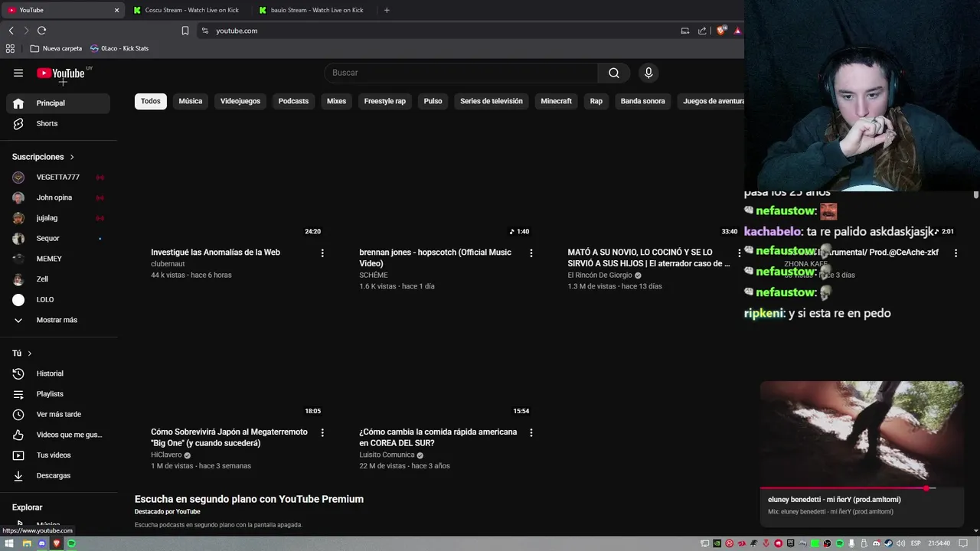Open Tus videos in the sidebar

pos(58,455)
